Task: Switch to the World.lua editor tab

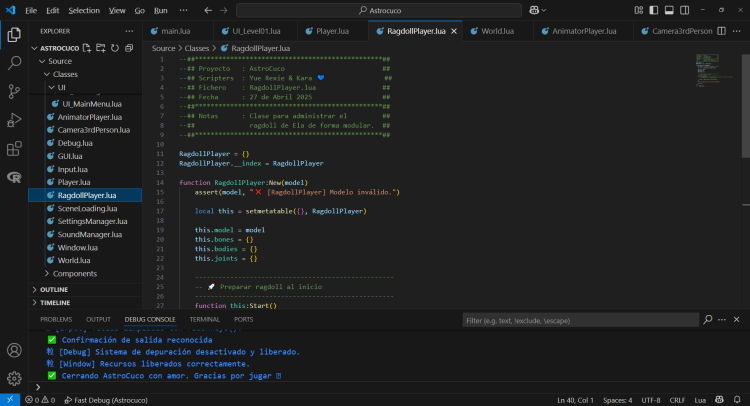Action: (497, 31)
